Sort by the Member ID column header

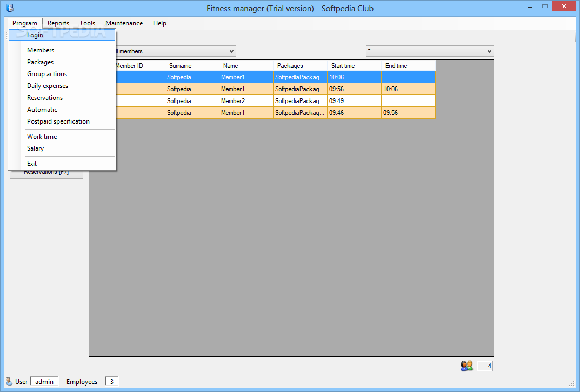pos(140,66)
